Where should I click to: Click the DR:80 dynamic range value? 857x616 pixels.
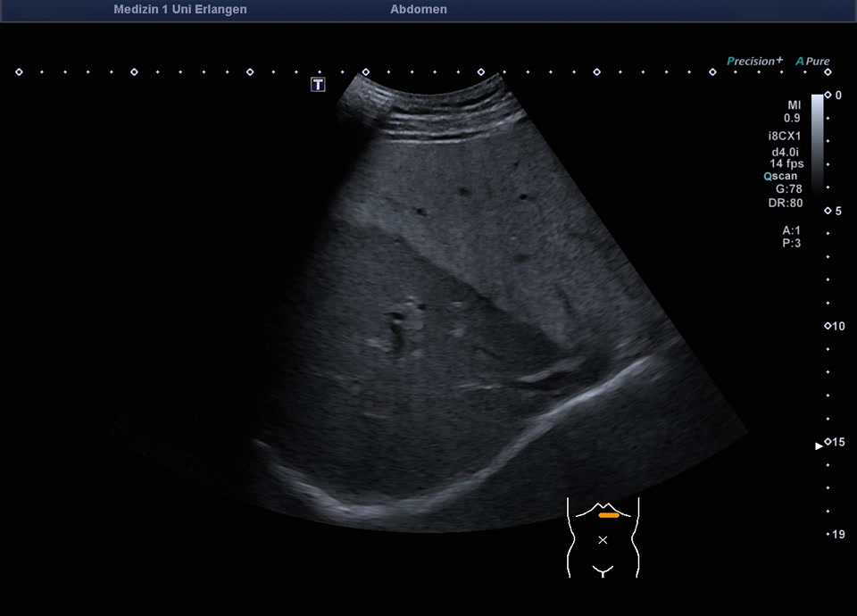785,203
